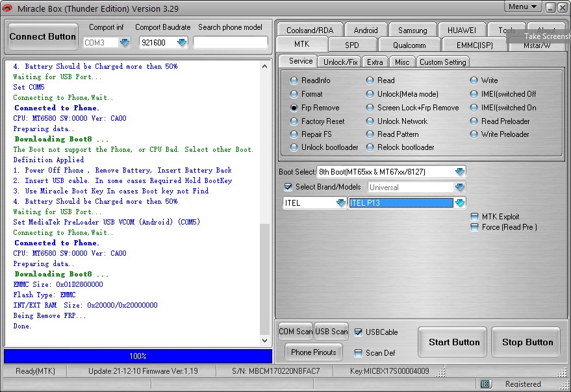This screenshot has width=571, height=392.
Task: Select the Write Preloader radio option
Action: click(x=474, y=134)
